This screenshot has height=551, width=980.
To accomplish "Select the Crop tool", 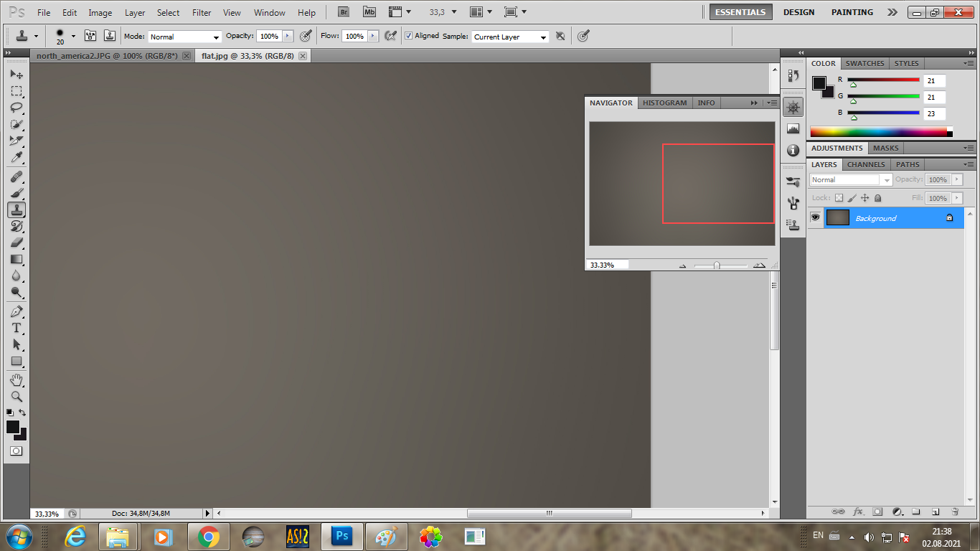I will click(17, 141).
